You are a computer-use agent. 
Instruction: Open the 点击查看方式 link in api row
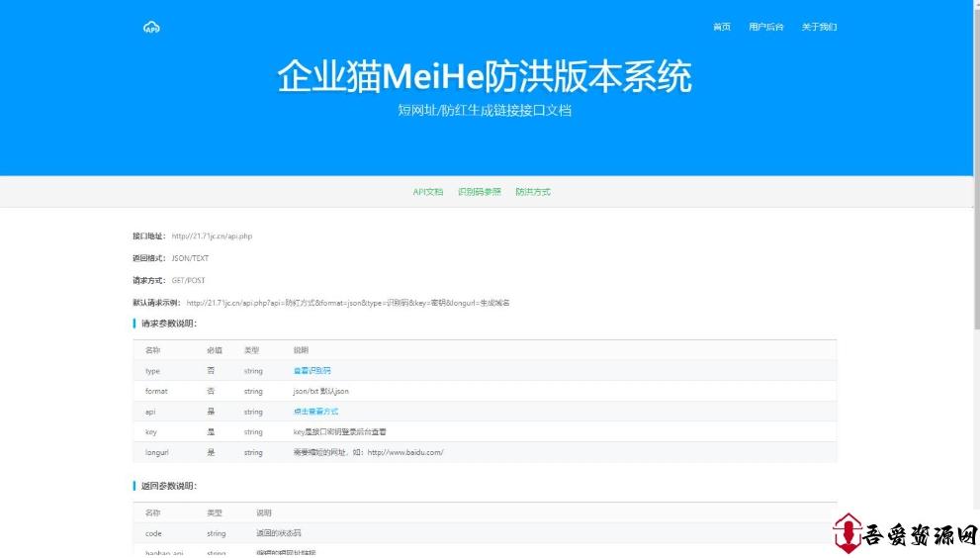(315, 412)
